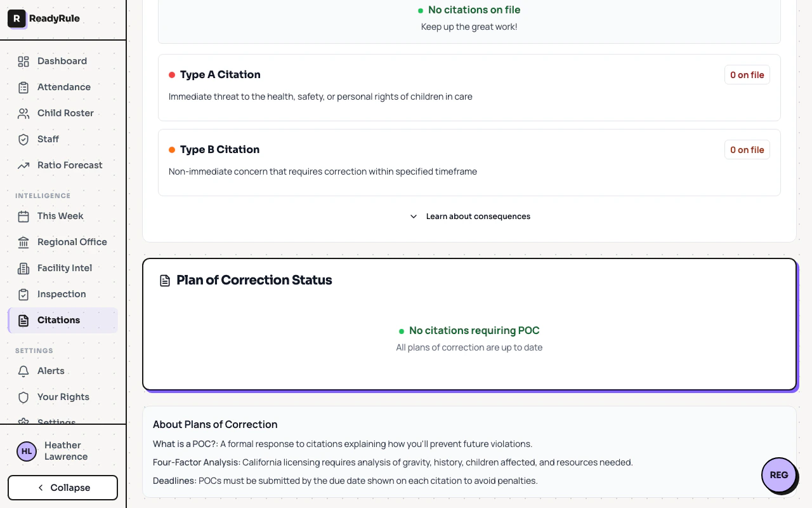View Your Rights information
This screenshot has height=508, width=812.
[x=63, y=397]
